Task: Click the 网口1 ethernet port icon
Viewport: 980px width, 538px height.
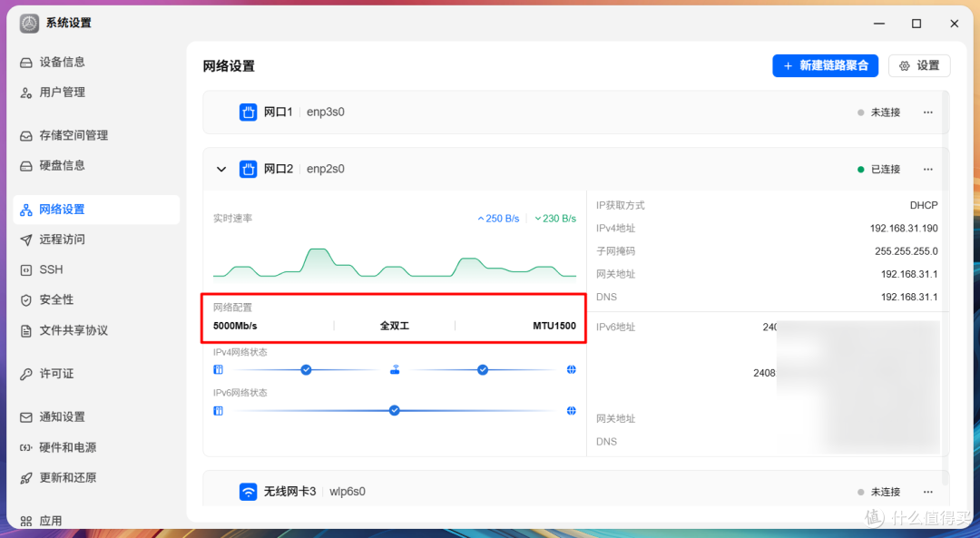Action: (x=248, y=112)
